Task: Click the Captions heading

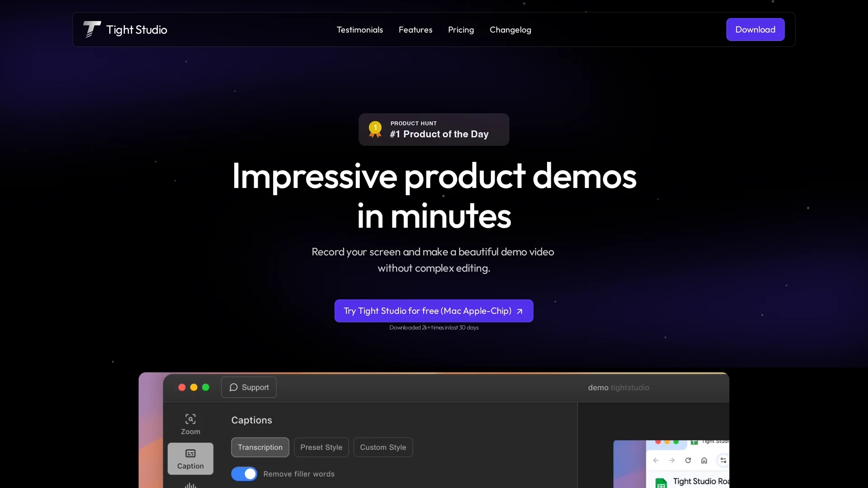Action: [x=252, y=420]
